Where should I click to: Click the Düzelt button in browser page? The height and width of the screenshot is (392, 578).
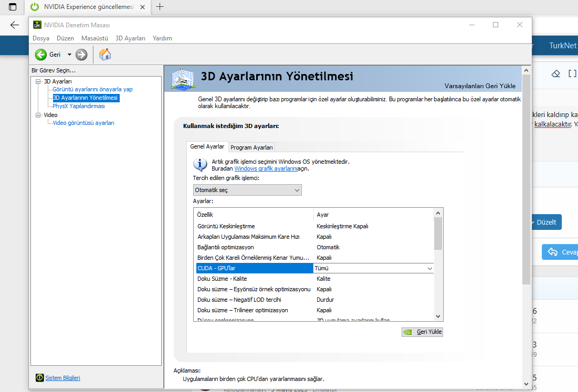[547, 222]
